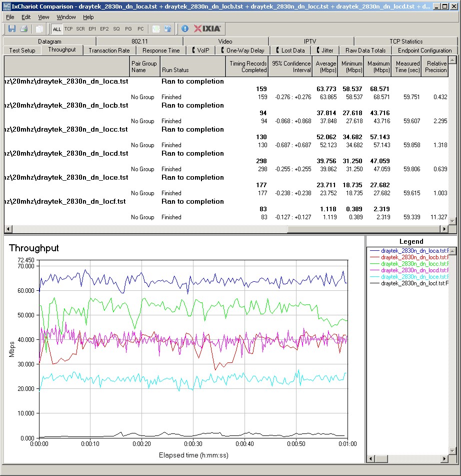Image resolution: width=461 pixels, height=476 pixels.
Task: Click the Relative Precision column header
Action: 435,67
